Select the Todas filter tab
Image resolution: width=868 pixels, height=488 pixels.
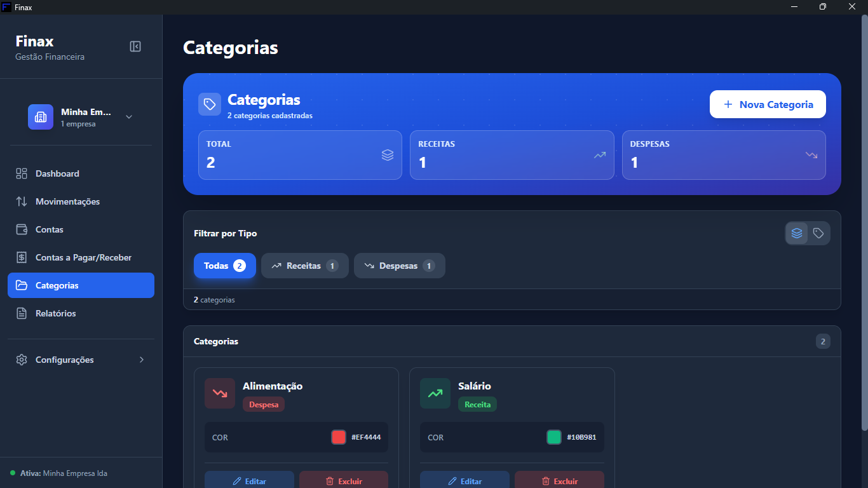(x=225, y=266)
